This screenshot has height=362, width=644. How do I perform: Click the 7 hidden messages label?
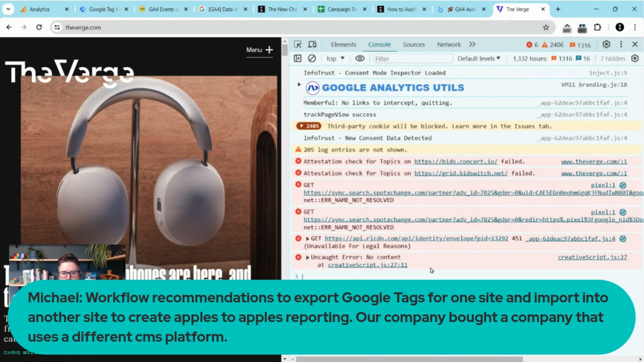612,59
